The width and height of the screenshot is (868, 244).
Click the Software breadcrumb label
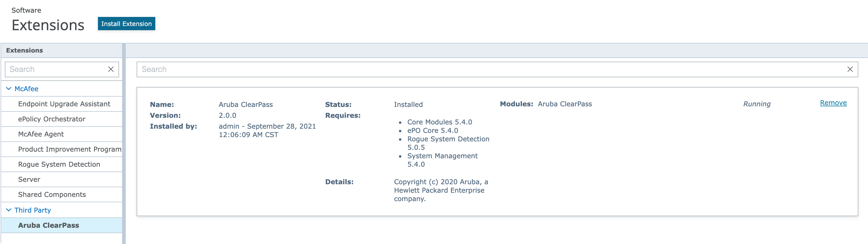tap(26, 10)
